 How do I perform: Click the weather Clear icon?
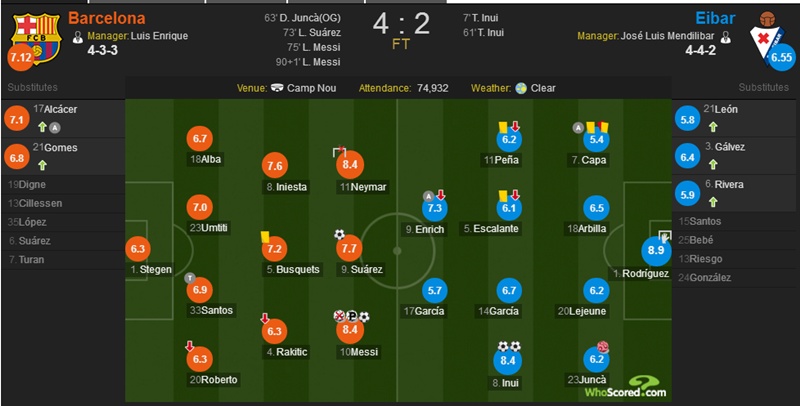pos(521,88)
